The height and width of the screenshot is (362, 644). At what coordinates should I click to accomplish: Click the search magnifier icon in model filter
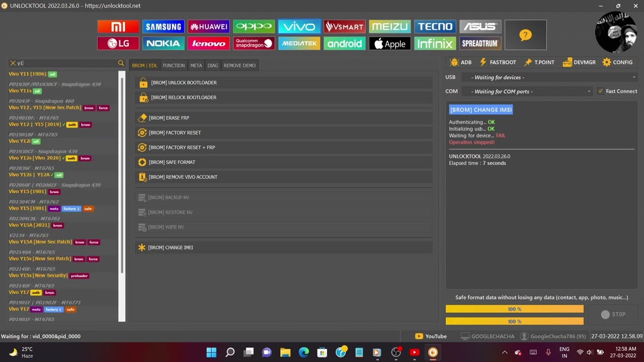(121, 63)
